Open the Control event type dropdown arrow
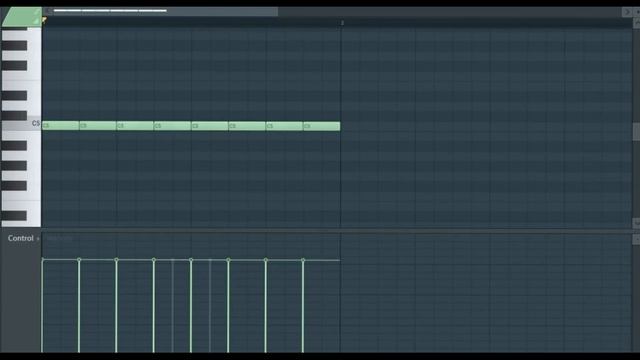The width and height of the screenshot is (640, 360). 38,239
